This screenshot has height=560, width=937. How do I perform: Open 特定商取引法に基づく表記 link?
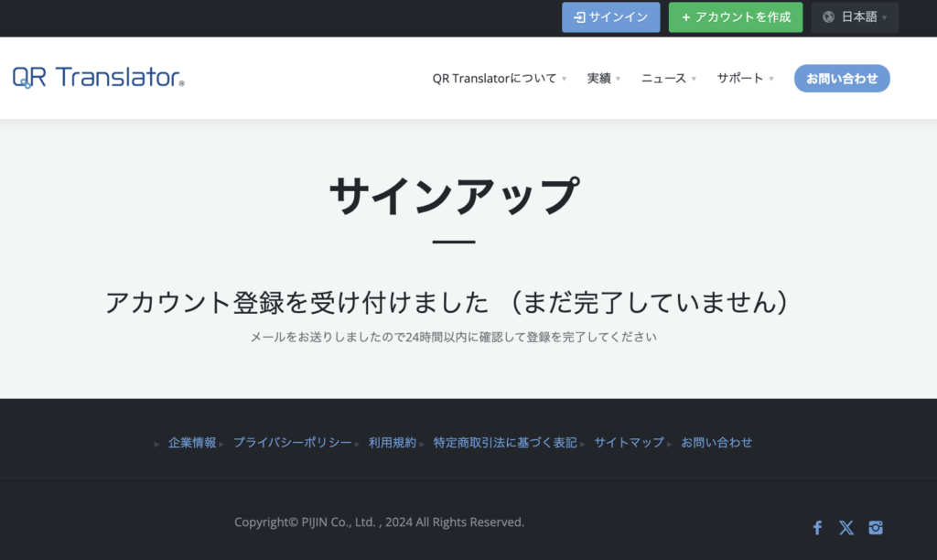(505, 442)
